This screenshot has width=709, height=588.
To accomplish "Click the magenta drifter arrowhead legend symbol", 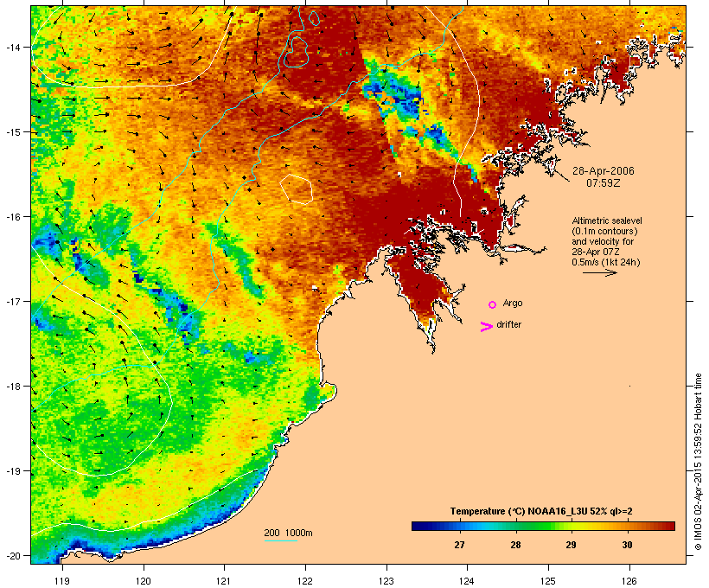I will tap(486, 327).
